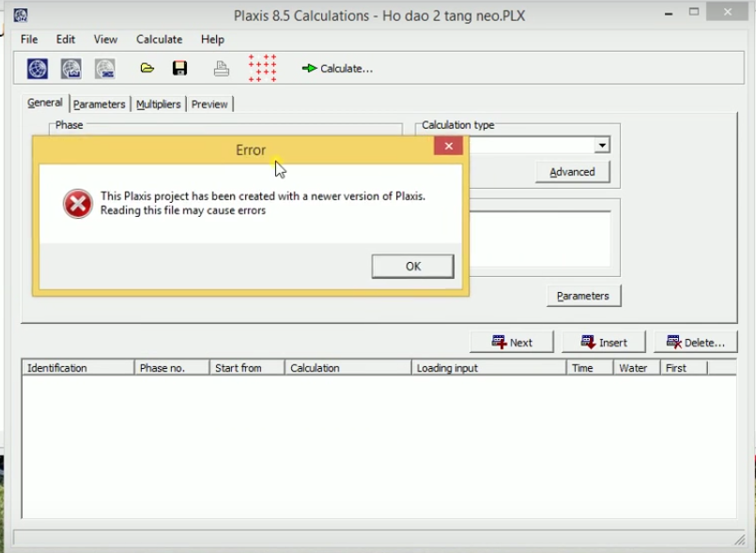Screen dimensions: 756x553
Task: Start the Calculate toolbar button
Action: [337, 69]
